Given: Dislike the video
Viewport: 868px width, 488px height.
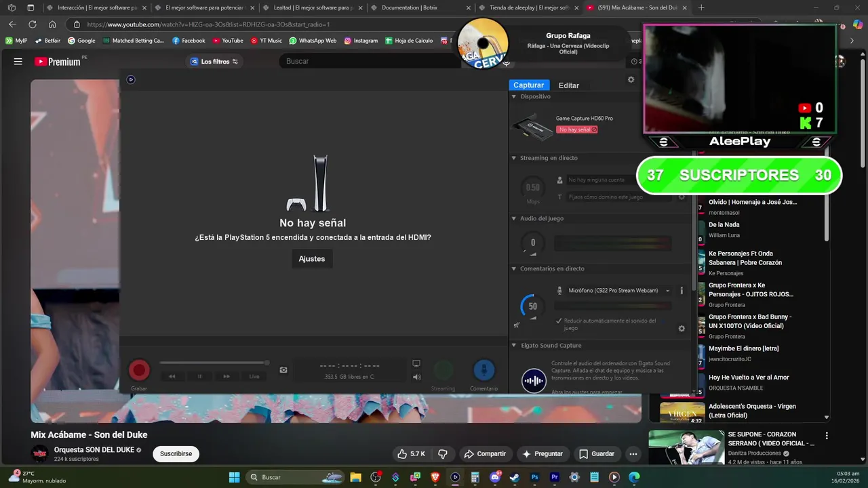Looking at the screenshot, I should (443, 453).
